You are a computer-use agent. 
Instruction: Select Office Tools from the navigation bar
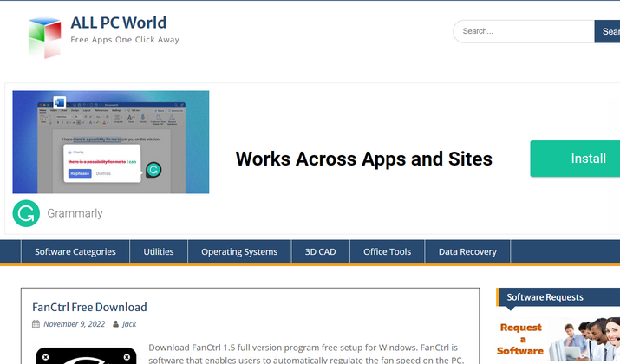click(387, 252)
